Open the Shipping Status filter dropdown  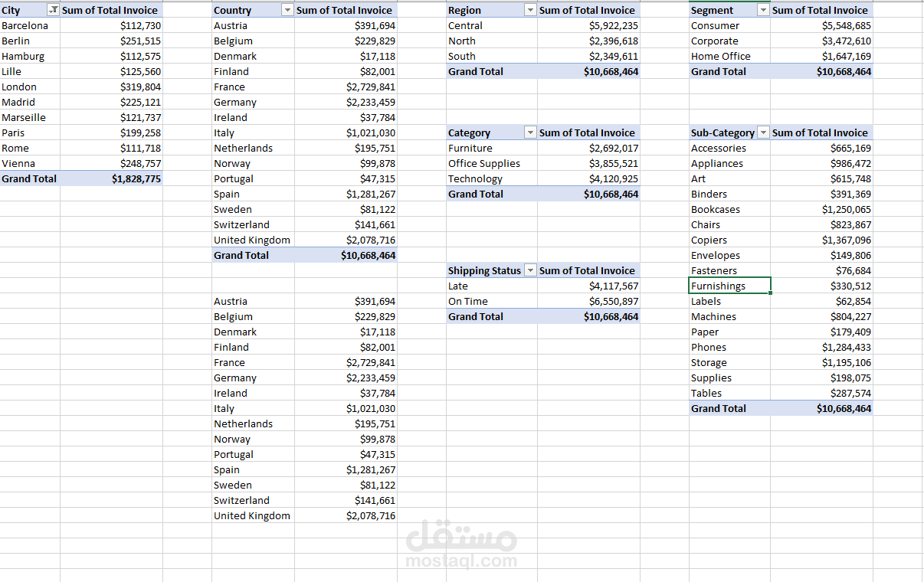[x=530, y=270]
